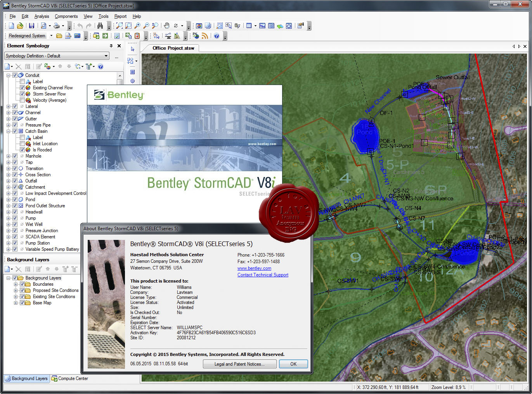Click the Element Symbology delete X icon

(x=18, y=66)
